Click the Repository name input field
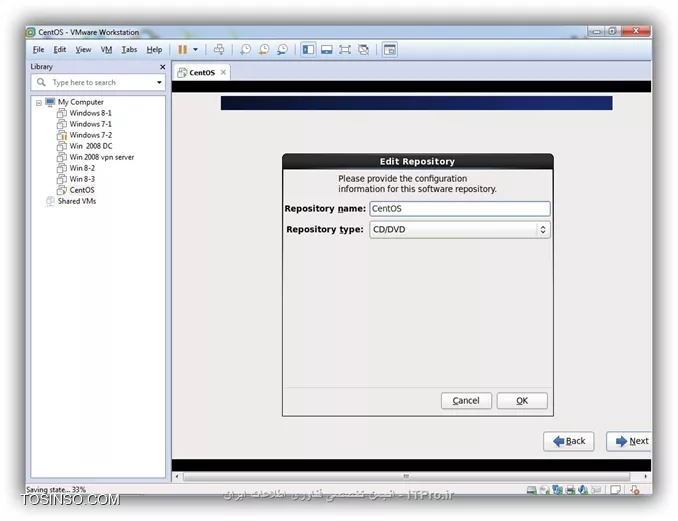 460,209
